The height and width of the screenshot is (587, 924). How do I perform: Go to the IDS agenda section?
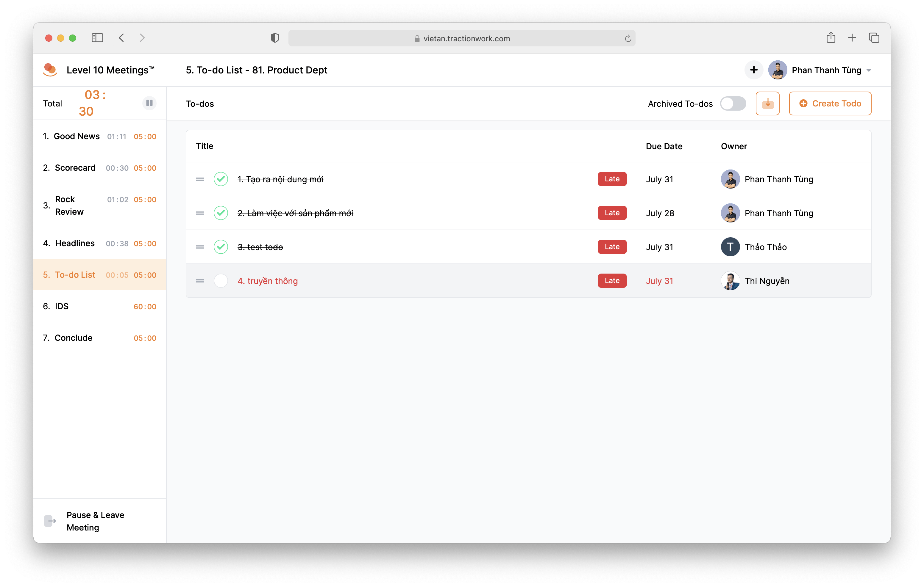pos(61,306)
